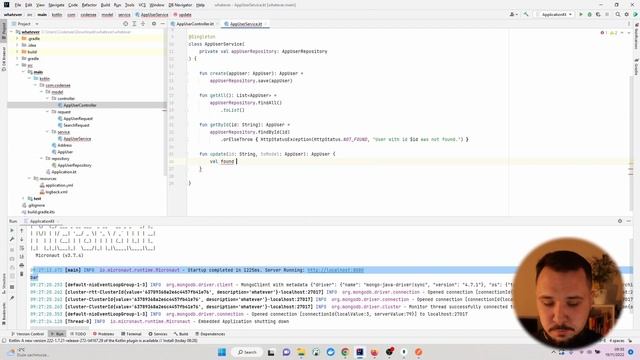Open Notifications side panel tab

(x=636, y=37)
